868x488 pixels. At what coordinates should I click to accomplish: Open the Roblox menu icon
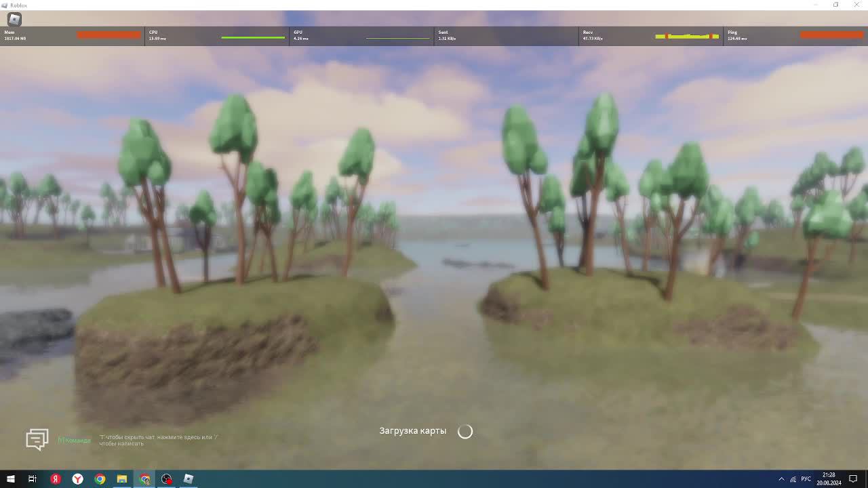click(14, 20)
